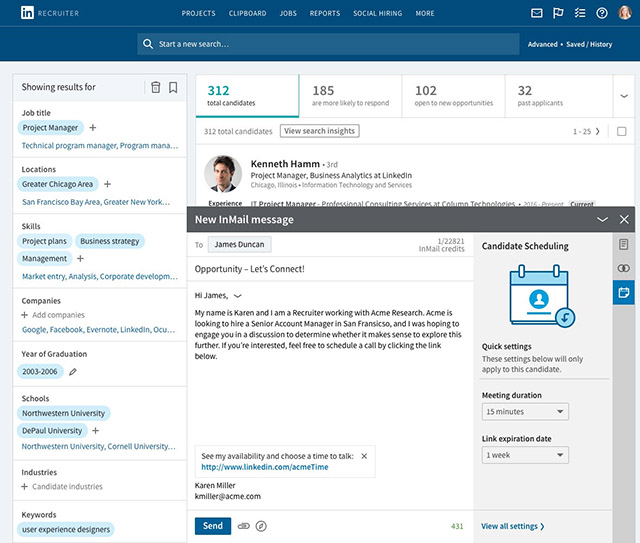Click the James Duncan recipient chip
The image size is (640, 543).
(x=239, y=245)
